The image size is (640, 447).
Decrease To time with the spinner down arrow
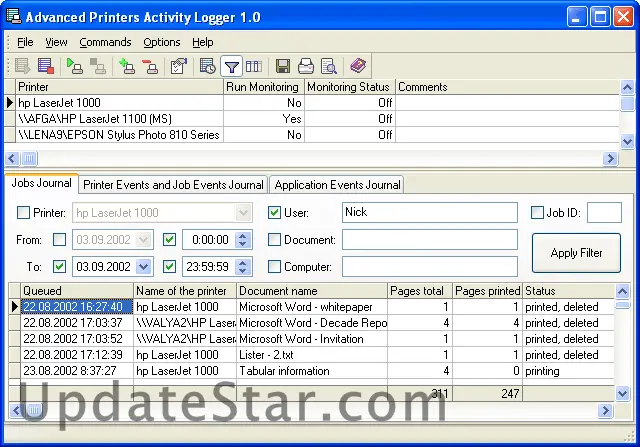pyautogui.click(x=243, y=271)
